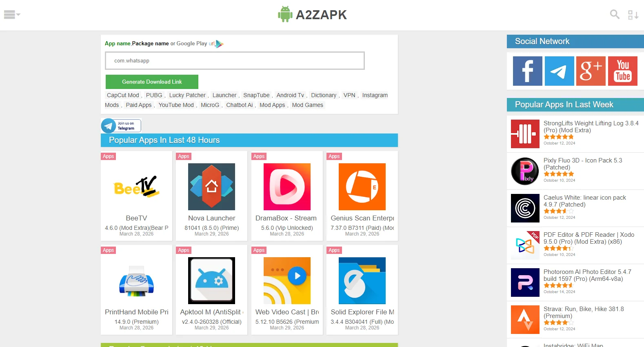Open the Mod Apps tag link
Image resolution: width=644 pixels, height=347 pixels.
point(272,105)
